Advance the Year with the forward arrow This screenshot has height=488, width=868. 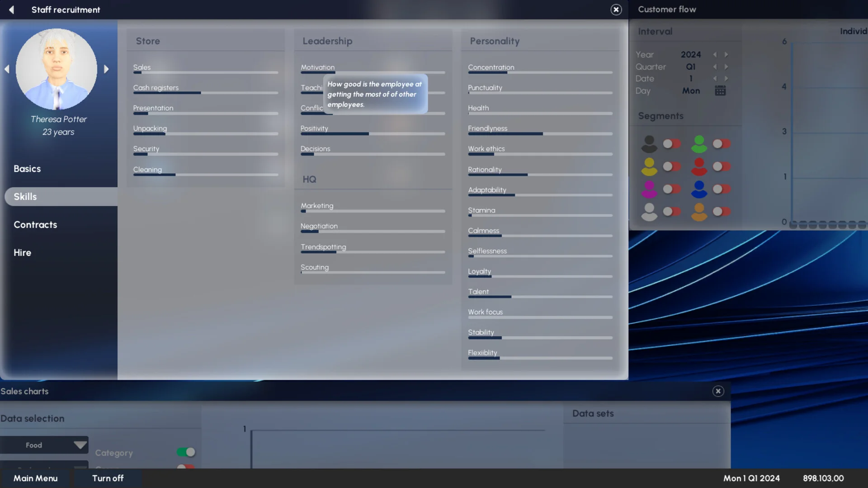(726, 54)
